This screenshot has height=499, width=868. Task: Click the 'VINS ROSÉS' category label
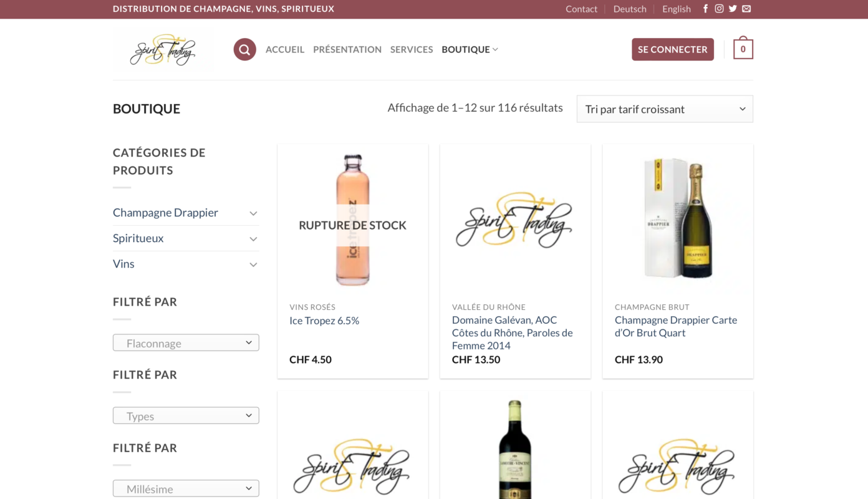tap(312, 307)
